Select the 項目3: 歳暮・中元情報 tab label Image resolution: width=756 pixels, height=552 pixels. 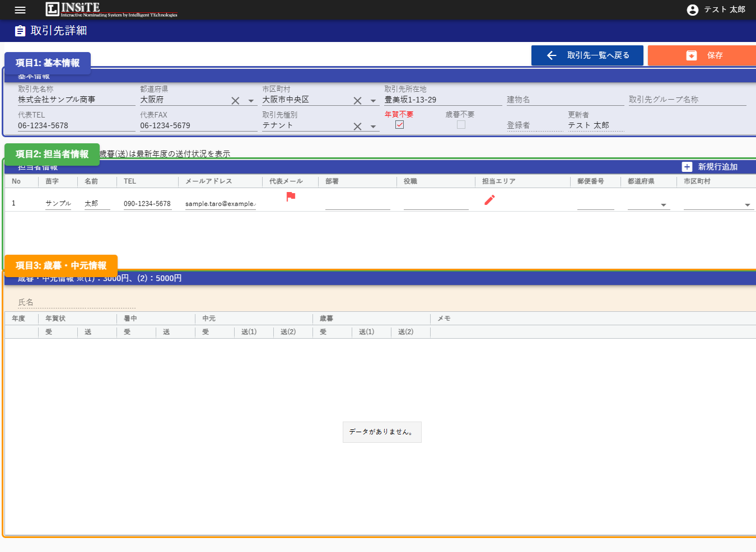[x=61, y=266]
